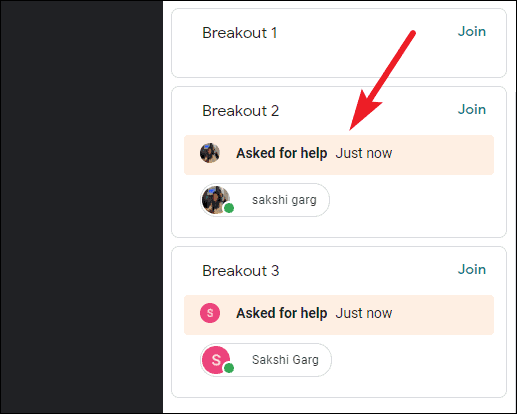Join the Breakout 1 room
This screenshot has width=517, height=414.
pos(471,32)
